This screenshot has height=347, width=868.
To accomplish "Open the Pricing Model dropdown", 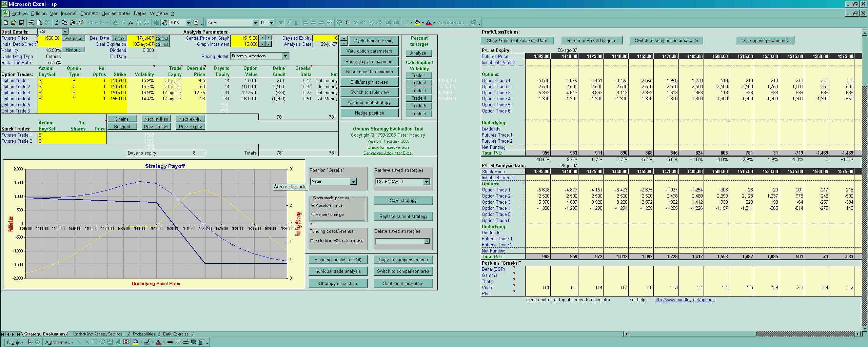I will coord(285,56).
